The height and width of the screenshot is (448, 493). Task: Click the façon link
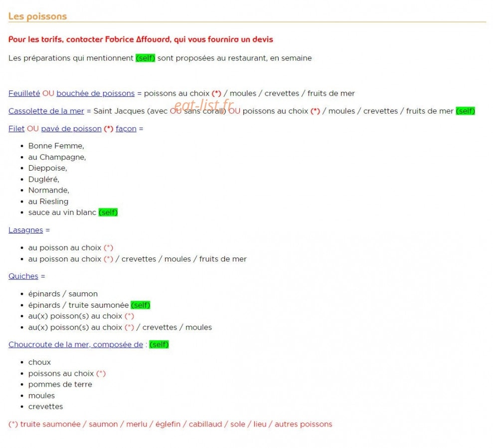pos(126,129)
